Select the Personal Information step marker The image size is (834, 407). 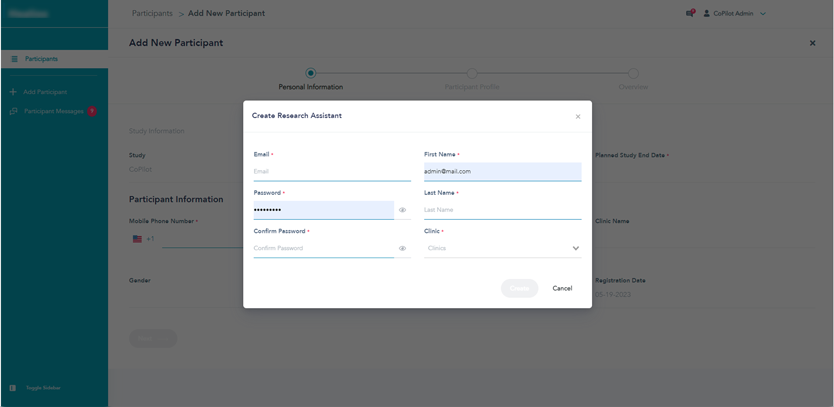[311, 73]
